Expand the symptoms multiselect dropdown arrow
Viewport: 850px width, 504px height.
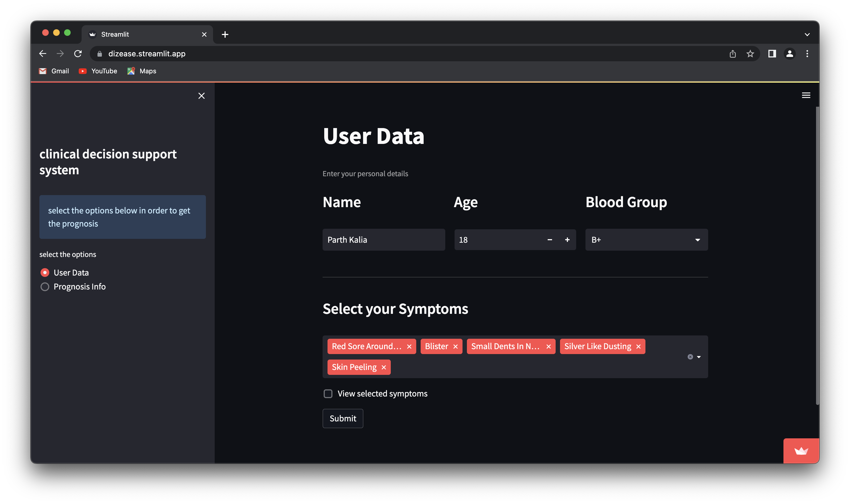pos(699,357)
